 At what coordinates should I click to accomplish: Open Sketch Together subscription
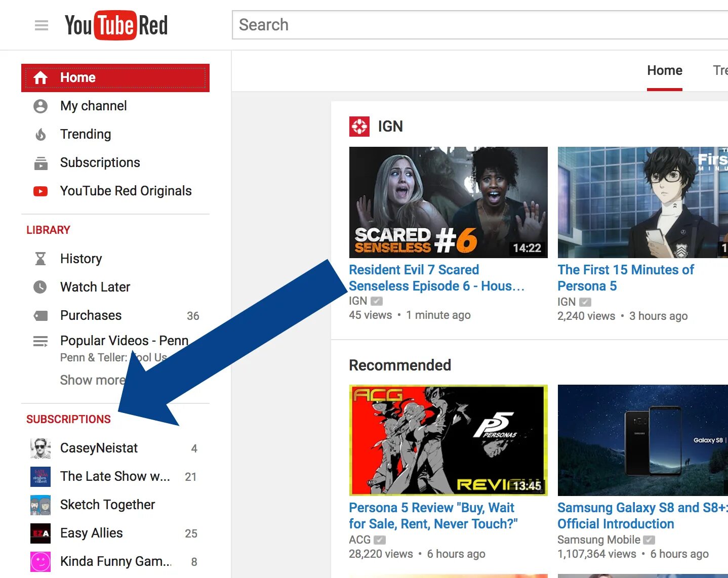[x=115, y=505]
